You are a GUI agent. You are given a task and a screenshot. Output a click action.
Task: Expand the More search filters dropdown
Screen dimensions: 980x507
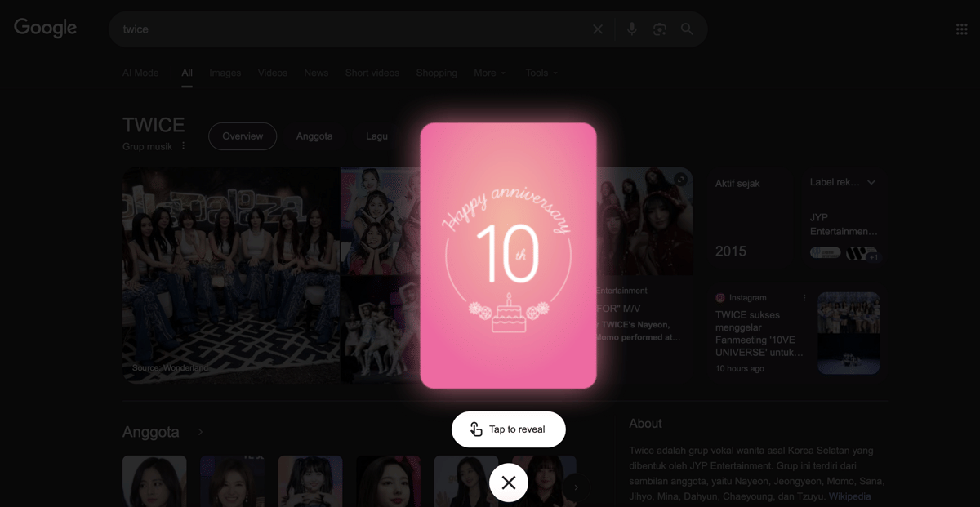point(489,73)
